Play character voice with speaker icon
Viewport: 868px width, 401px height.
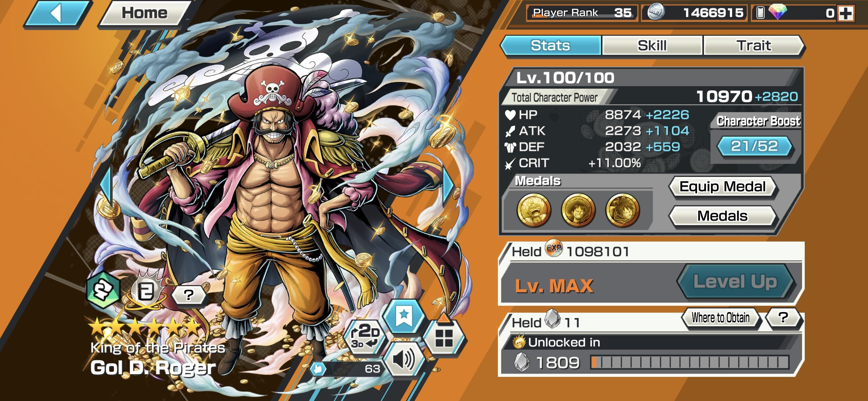coord(404,360)
